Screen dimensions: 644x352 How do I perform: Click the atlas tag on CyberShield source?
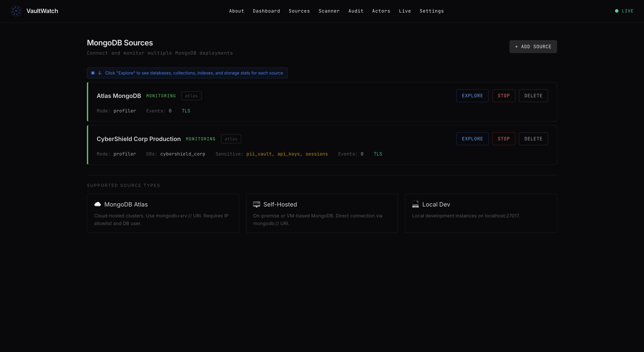click(231, 139)
